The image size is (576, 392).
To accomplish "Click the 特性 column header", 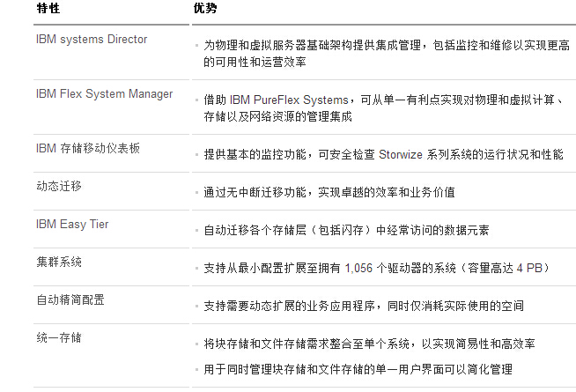I will pyautogui.click(x=48, y=8).
